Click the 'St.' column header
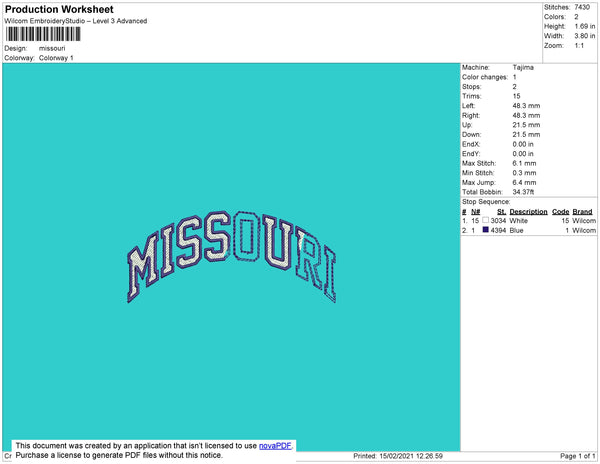 (501, 212)
